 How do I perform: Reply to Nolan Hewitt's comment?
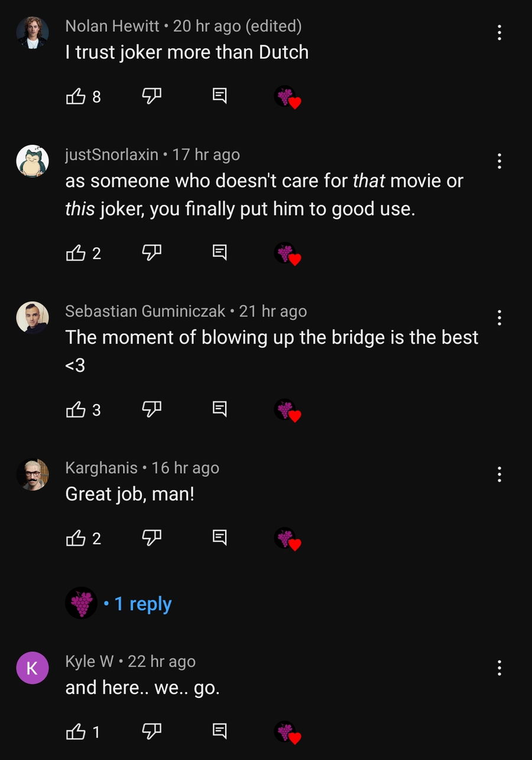(219, 96)
